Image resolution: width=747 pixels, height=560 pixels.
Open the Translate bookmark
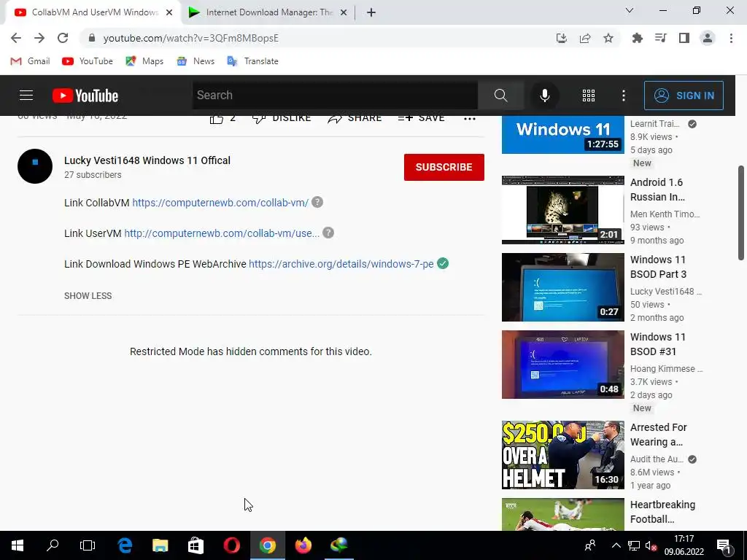point(253,61)
